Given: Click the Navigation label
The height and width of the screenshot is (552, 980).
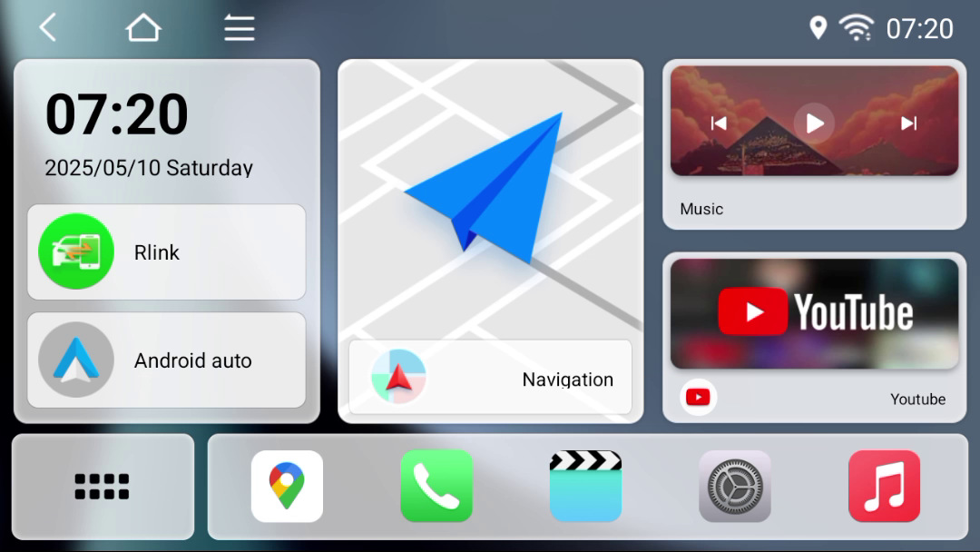Looking at the screenshot, I should [x=567, y=379].
